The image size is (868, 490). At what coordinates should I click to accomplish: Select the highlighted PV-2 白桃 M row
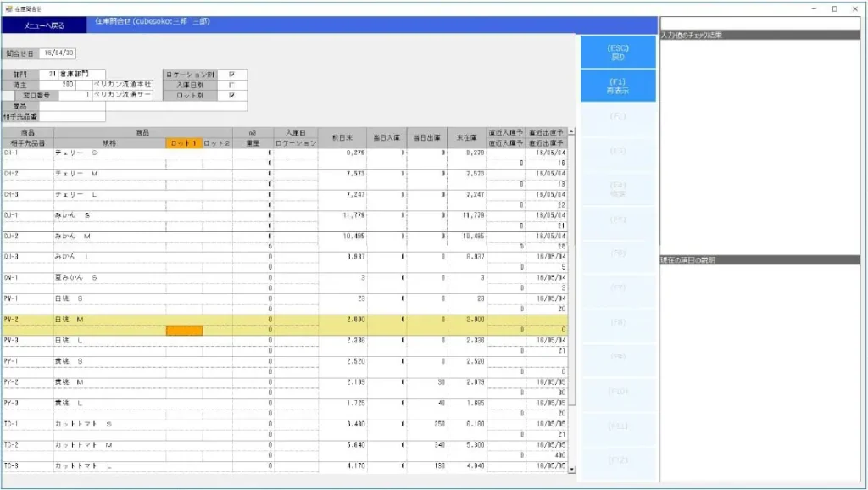pyautogui.click(x=110, y=319)
